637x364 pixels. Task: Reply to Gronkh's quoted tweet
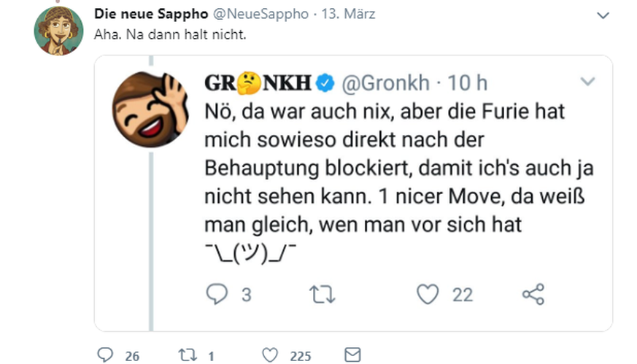coord(218,294)
